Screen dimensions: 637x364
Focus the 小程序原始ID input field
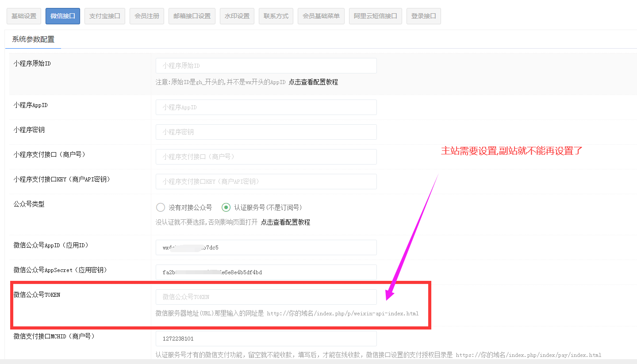point(266,65)
